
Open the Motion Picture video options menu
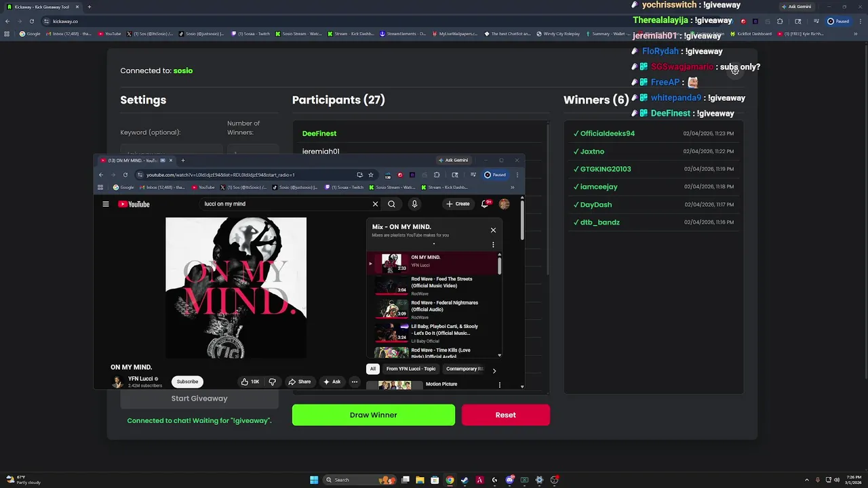pyautogui.click(x=500, y=385)
